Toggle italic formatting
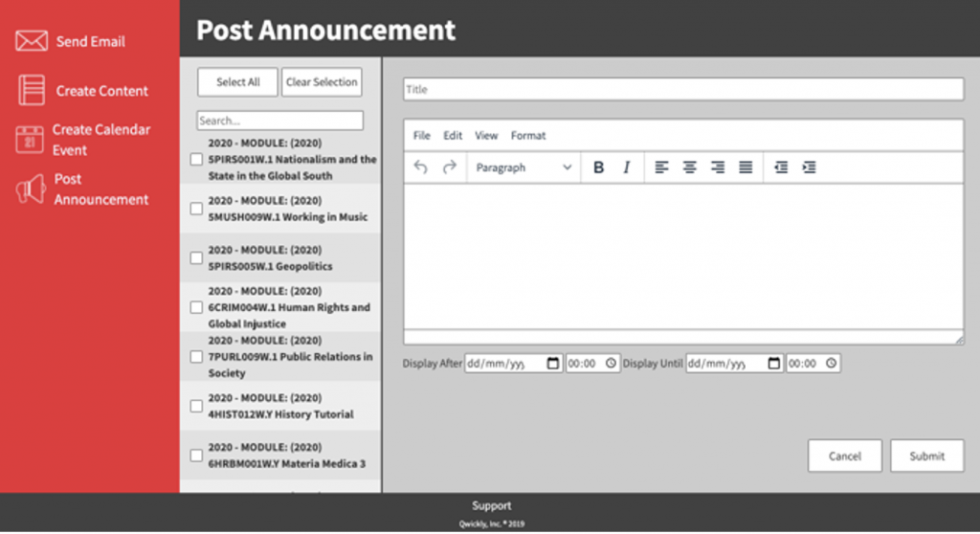 tap(626, 167)
